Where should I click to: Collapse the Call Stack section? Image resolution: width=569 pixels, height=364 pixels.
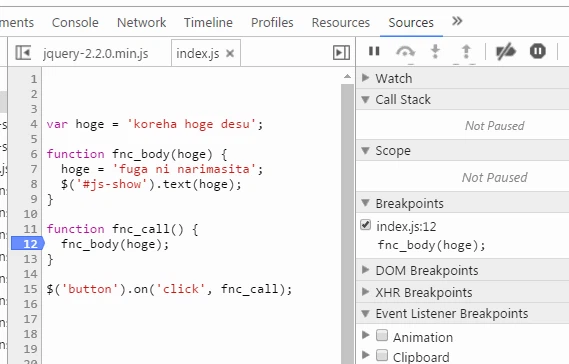(x=365, y=99)
